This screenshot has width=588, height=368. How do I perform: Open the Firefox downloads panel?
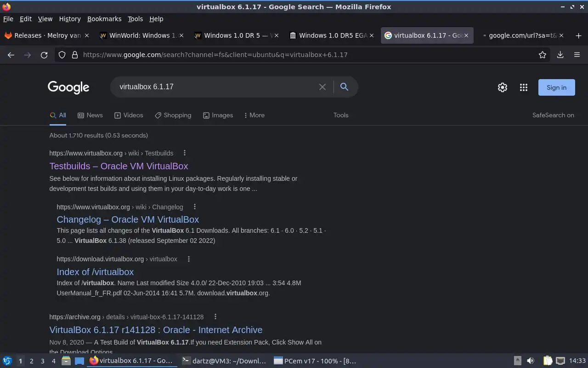pyautogui.click(x=560, y=55)
